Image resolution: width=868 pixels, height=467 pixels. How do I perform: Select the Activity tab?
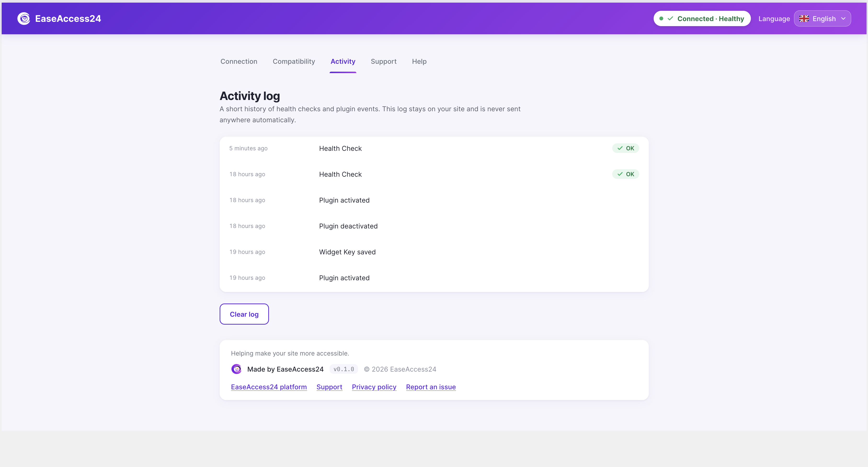click(x=343, y=61)
